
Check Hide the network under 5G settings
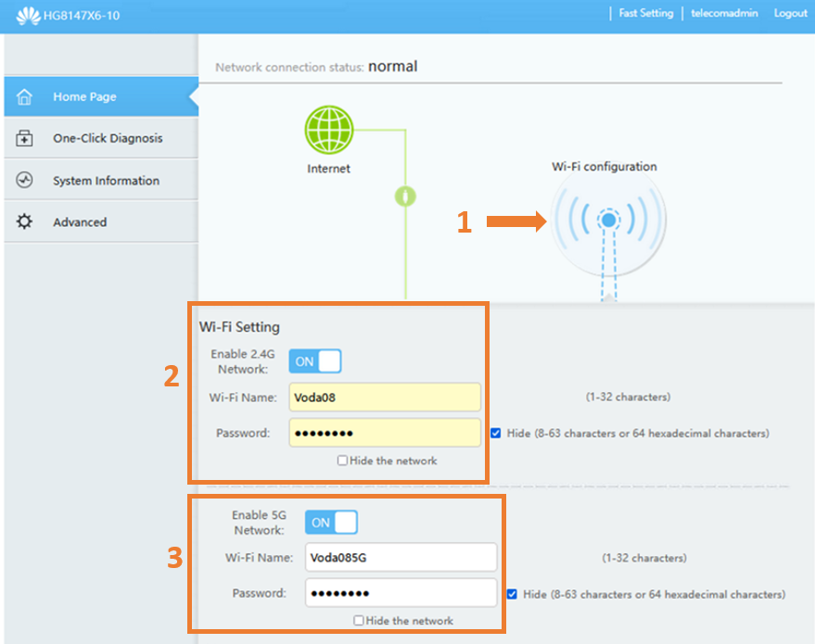click(x=359, y=621)
